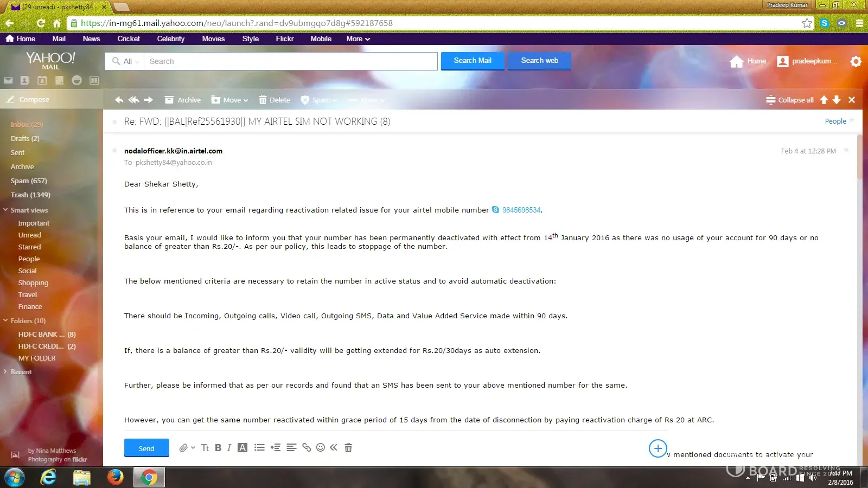Open the More actions dropdown in toolbar

click(x=367, y=100)
